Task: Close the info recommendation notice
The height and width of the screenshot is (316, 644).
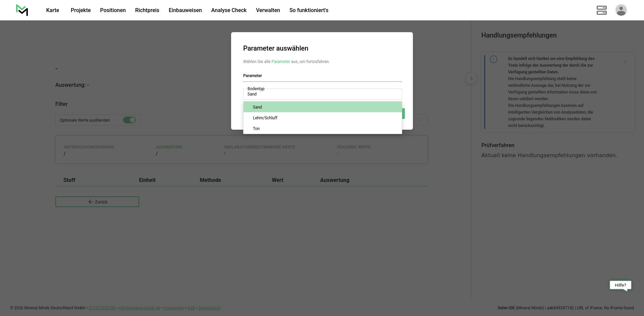Action: [625, 62]
